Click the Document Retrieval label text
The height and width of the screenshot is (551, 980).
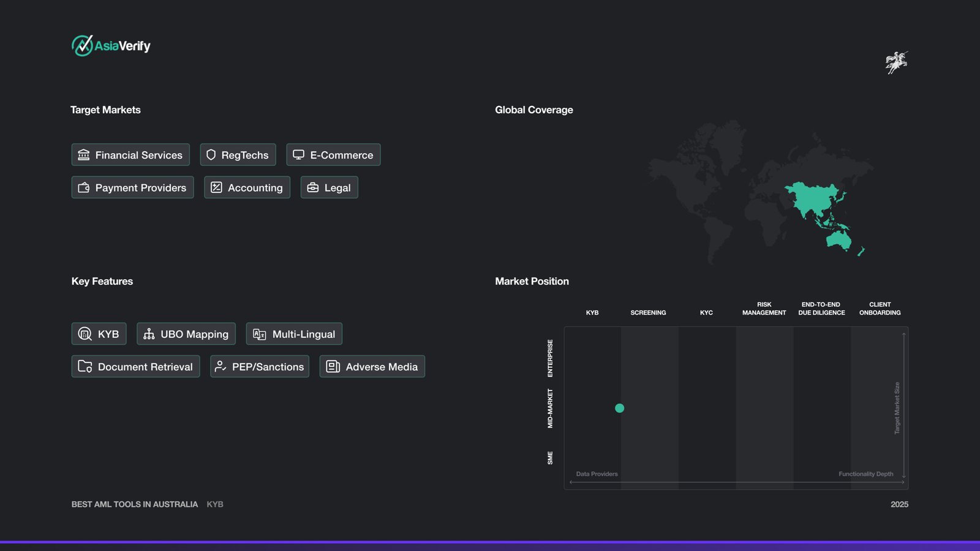pyautogui.click(x=145, y=367)
